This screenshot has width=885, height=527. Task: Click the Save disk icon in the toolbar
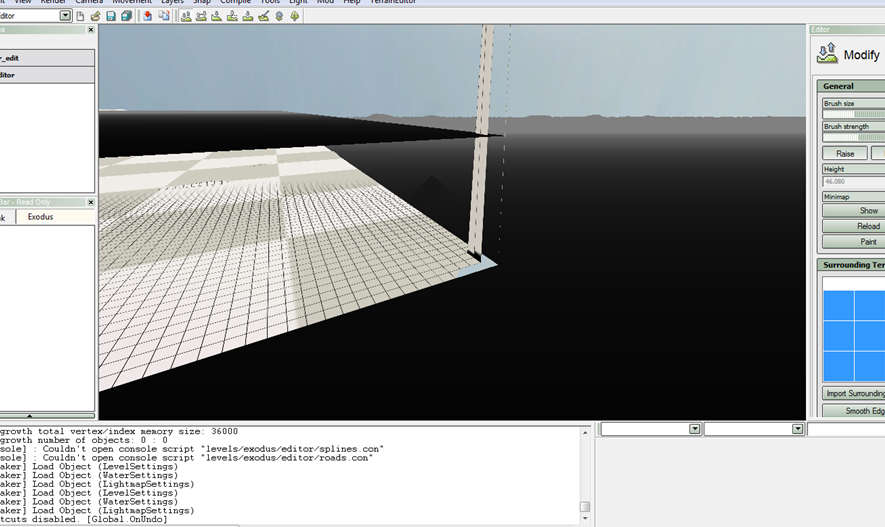pos(110,16)
